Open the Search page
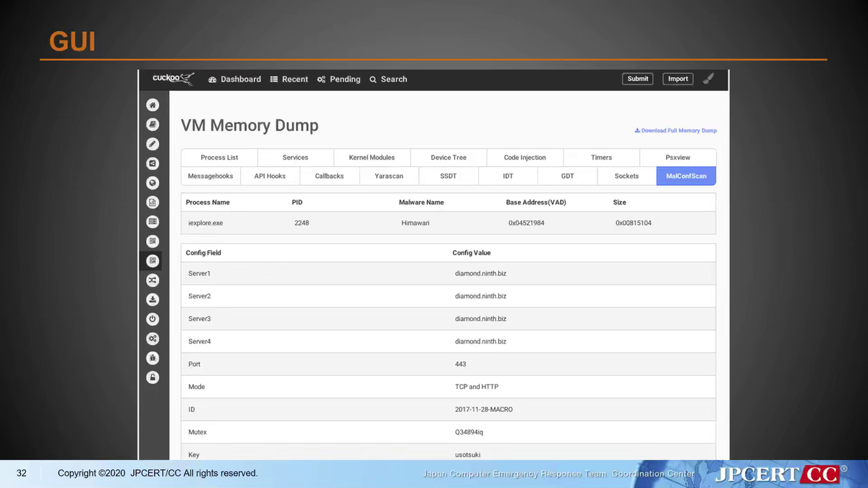 tap(388, 80)
